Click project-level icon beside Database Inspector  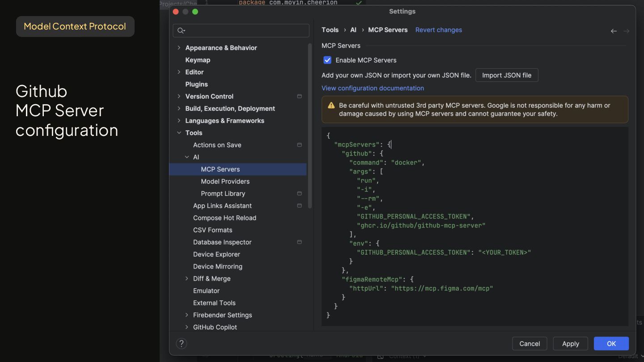(x=299, y=242)
